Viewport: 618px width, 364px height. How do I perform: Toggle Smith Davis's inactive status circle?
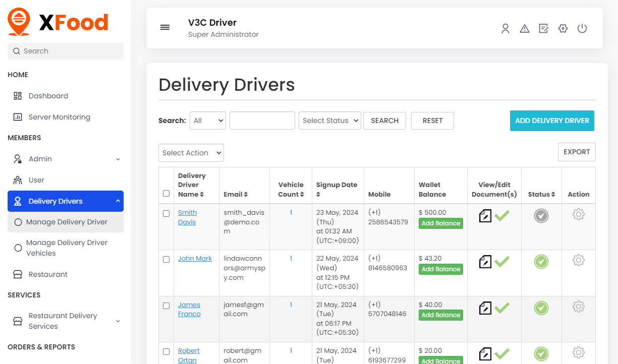pos(541,215)
